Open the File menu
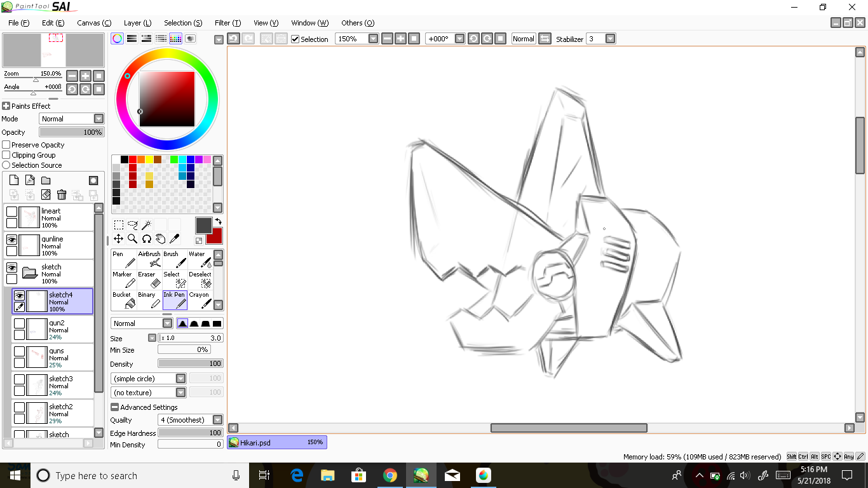This screenshot has height=488, width=868. pyautogui.click(x=19, y=23)
